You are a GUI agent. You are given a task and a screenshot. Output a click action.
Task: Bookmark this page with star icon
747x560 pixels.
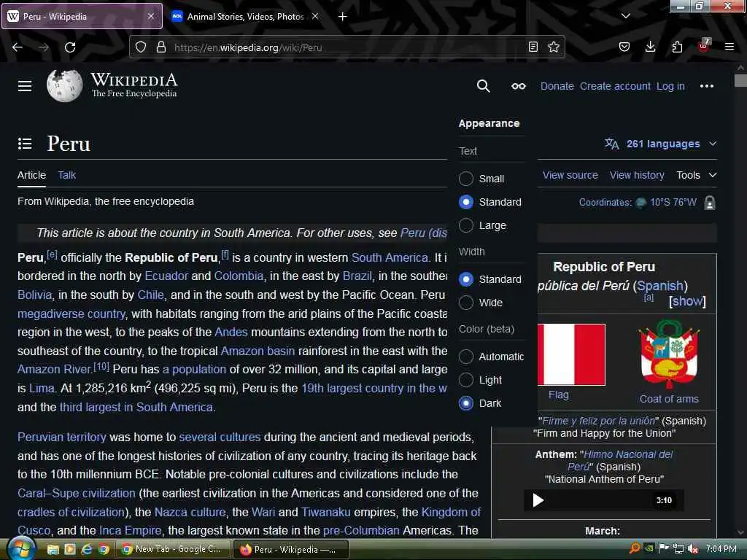coord(554,47)
